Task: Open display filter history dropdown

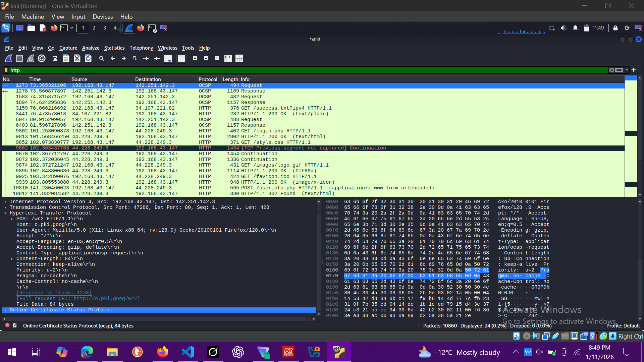Action: click(x=627, y=70)
